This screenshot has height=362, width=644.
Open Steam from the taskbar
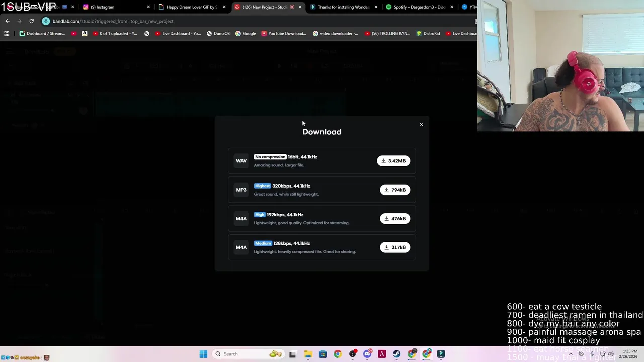click(396, 354)
